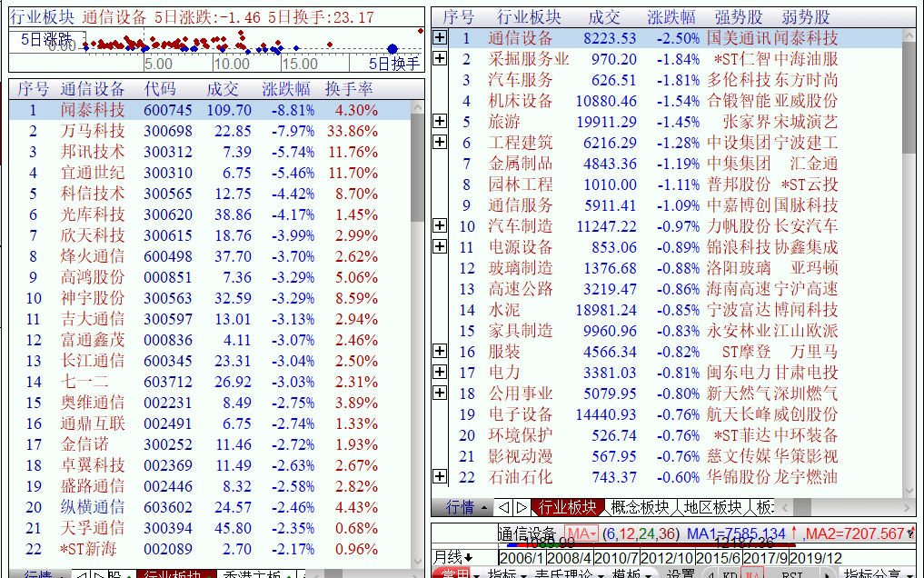Sort stock list by 换手率 column

(x=349, y=89)
